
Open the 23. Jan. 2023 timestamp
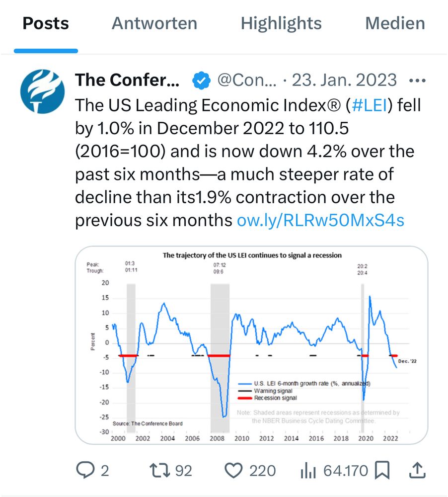point(344,80)
